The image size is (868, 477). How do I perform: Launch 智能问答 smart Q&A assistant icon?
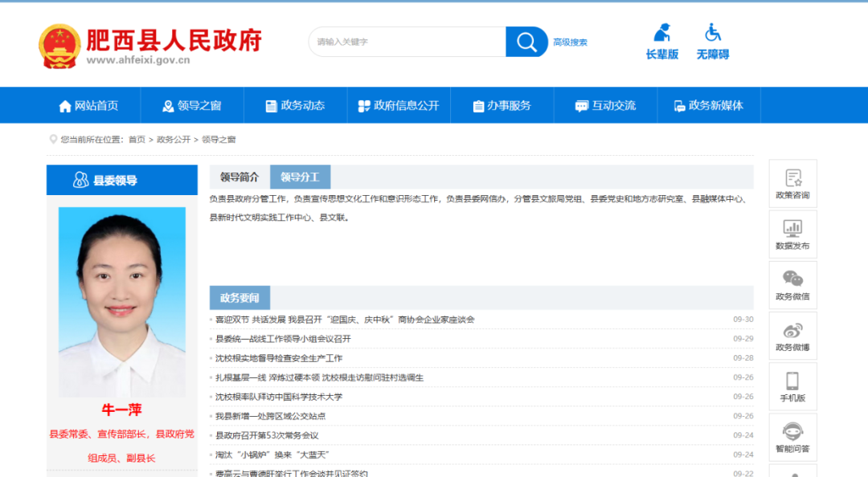click(792, 437)
